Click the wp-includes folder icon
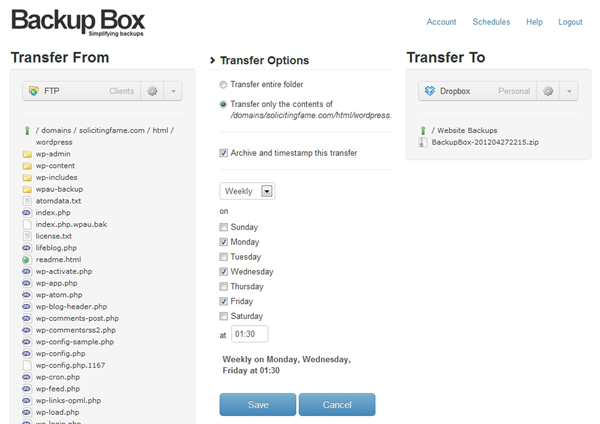 click(27, 178)
